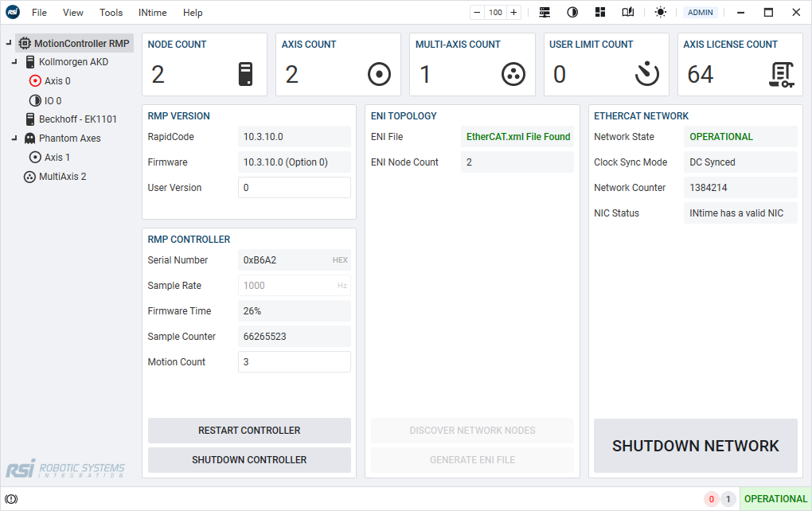This screenshot has height=511, width=812.
Task: Increase zoom with the plus stepper
Action: click(x=513, y=13)
